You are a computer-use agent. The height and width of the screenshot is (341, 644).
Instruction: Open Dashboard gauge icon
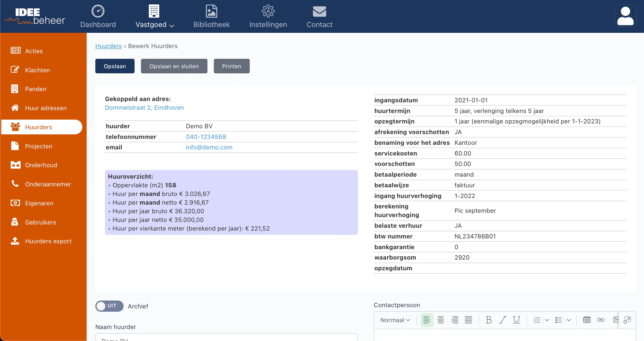point(98,11)
